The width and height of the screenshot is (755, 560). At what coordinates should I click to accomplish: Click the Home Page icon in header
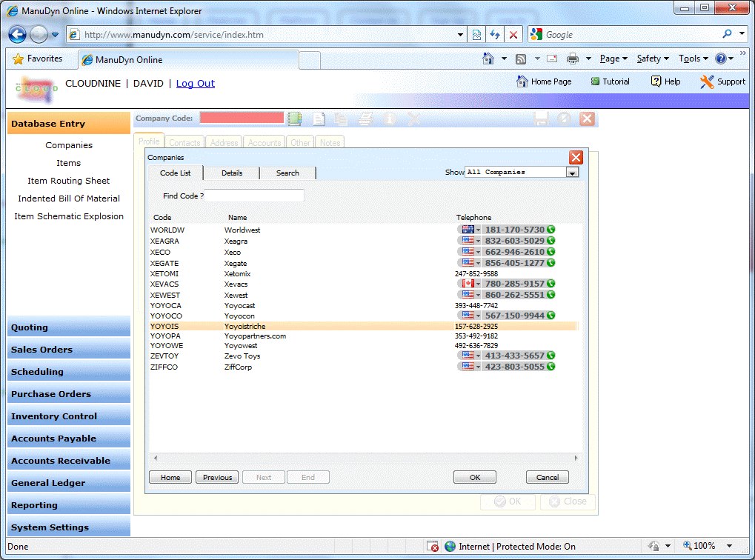coord(522,81)
